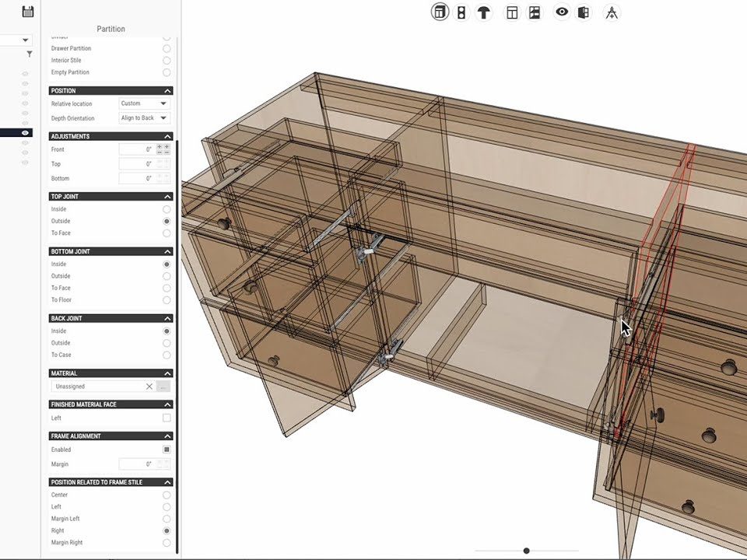Clear the Unassigned material with X icon
This screenshot has width=747, height=560.
[x=149, y=387]
